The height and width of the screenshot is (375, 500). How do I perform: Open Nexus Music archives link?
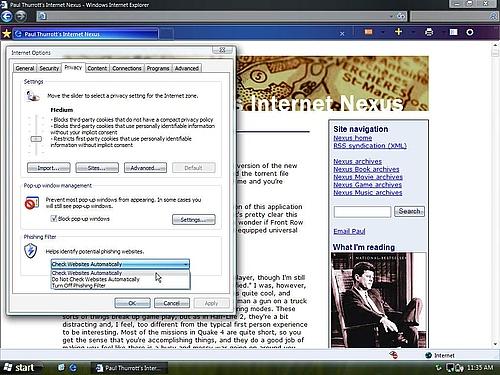pyautogui.click(x=368, y=193)
